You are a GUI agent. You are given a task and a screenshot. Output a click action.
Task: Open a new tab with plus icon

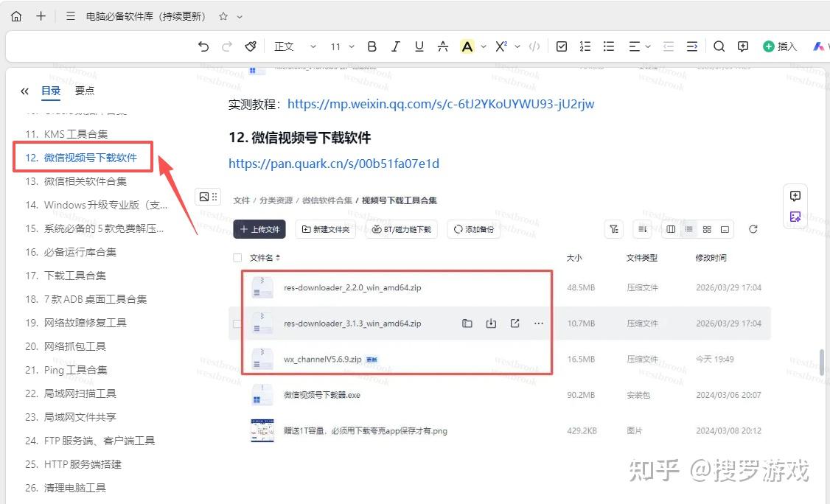[41, 16]
